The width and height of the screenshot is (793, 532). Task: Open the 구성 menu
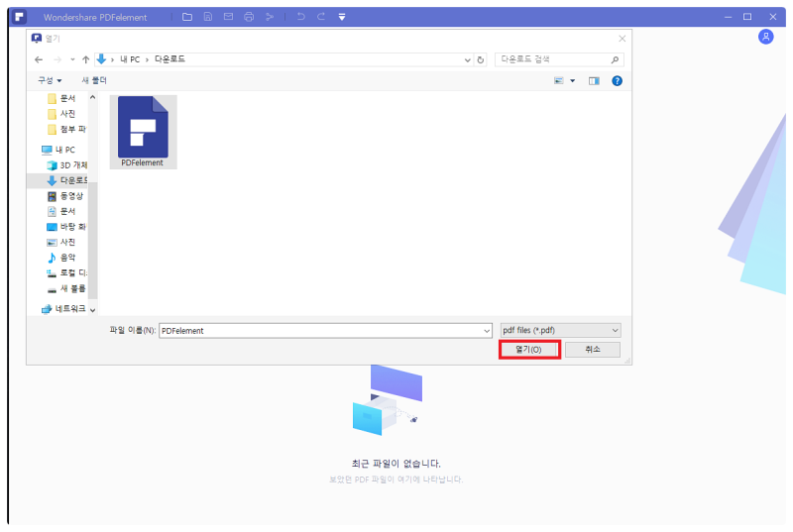click(x=50, y=80)
